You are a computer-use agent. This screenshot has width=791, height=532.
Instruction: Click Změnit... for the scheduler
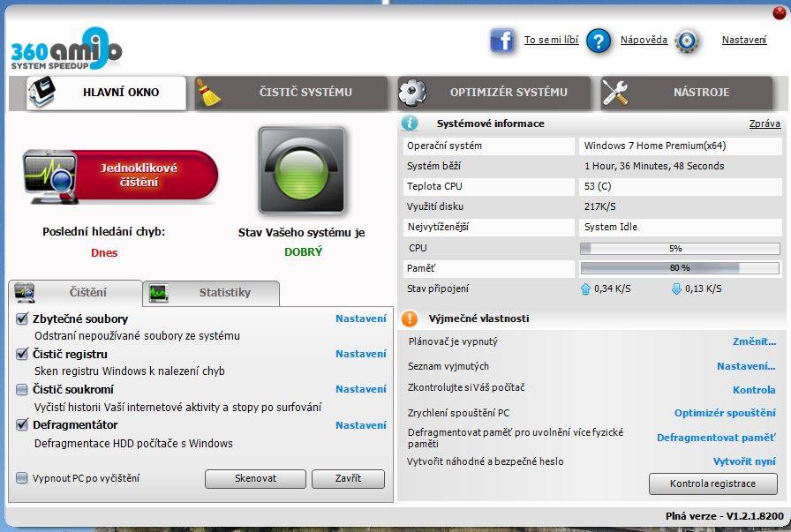coord(754,341)
